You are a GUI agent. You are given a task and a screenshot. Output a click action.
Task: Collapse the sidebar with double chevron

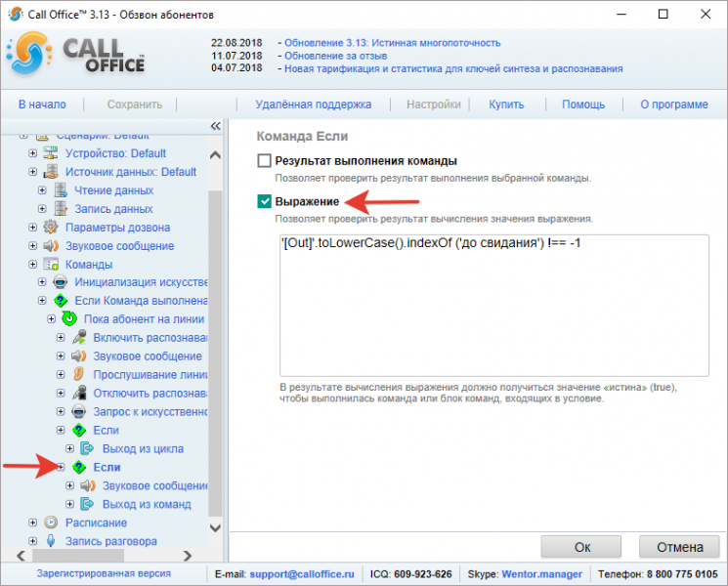click(x=215, y=126)
